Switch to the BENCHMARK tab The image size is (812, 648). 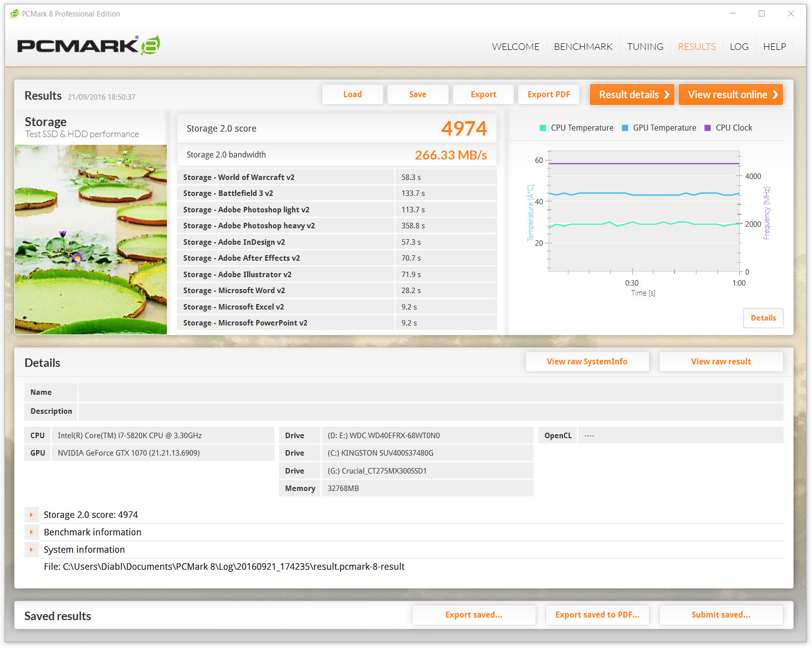(583, 46)
